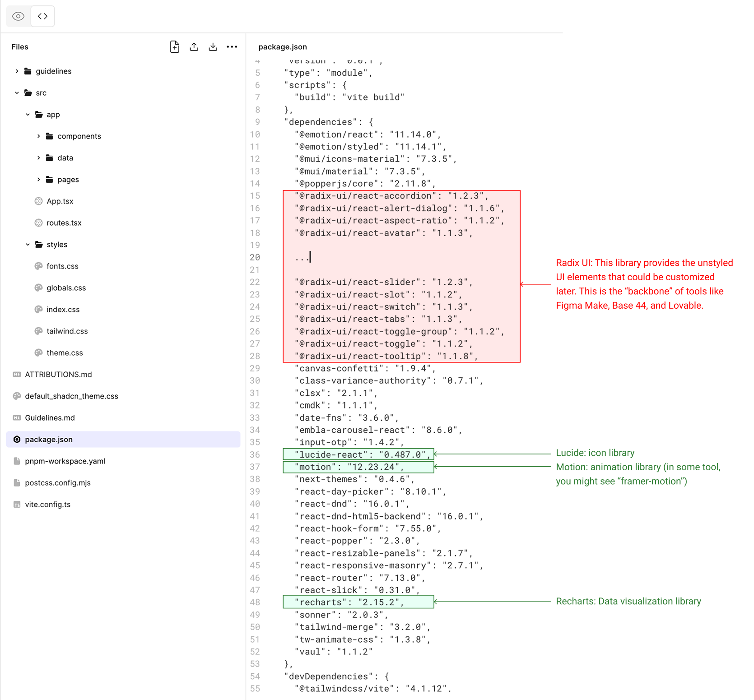This screenshot has width=754, height=700.
Task: Open the vite.config.ts file
Action: click(x=47, y=504)
